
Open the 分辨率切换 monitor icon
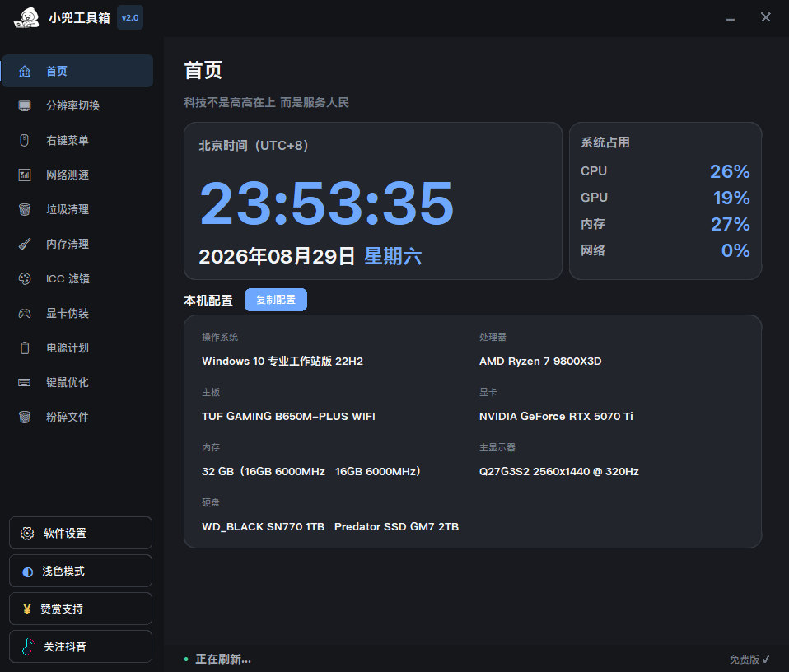coord(25,105)
